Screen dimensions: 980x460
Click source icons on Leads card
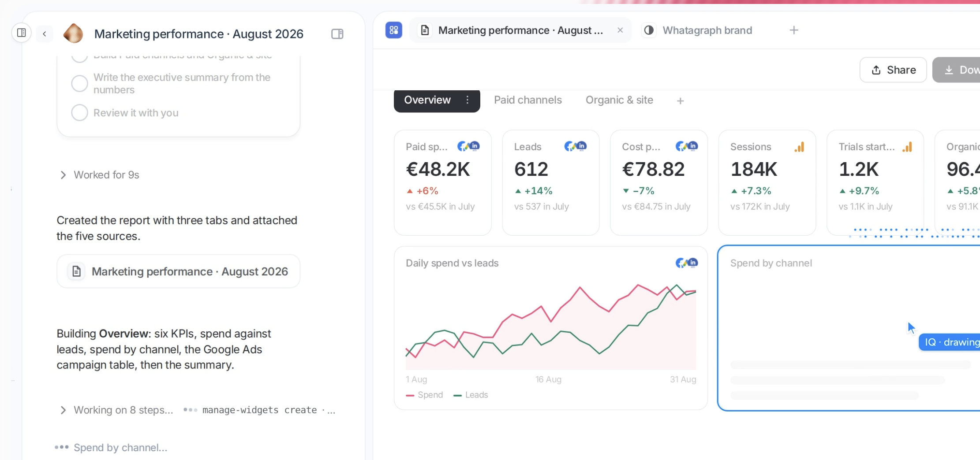(x=576, y=146)
